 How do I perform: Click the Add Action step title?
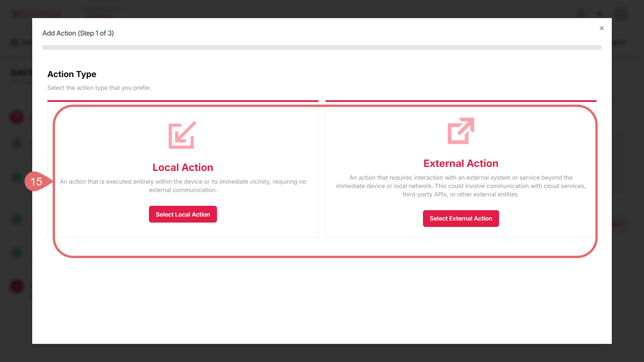click(x=78, y=33)
